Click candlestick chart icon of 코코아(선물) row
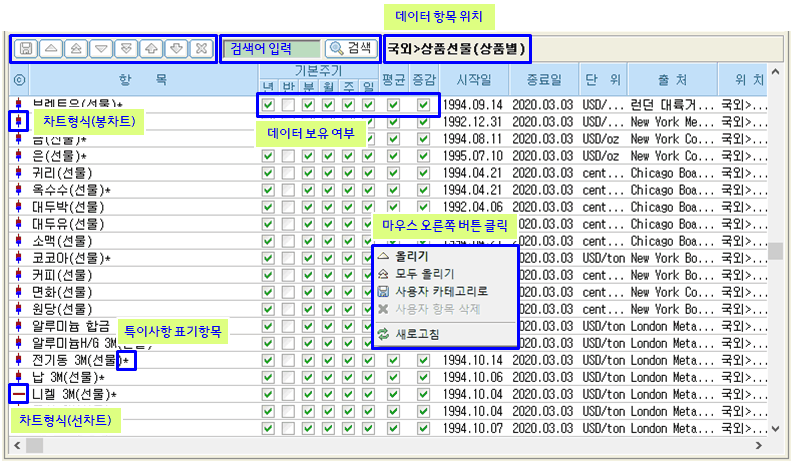This screenshot has width=793, height=464. 19,258
